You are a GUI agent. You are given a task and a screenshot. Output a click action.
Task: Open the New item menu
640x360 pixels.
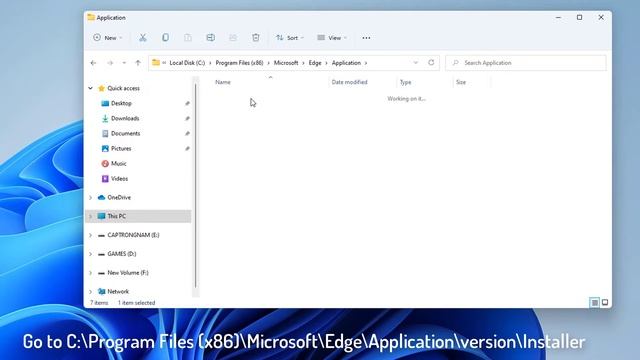coord(108,38)
